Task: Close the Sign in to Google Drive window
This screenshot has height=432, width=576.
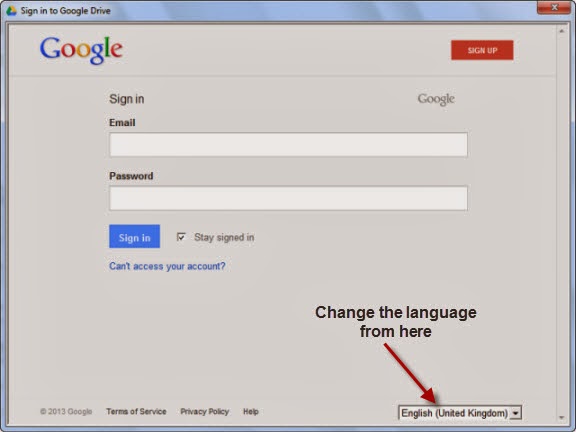Action: point(554,7)
